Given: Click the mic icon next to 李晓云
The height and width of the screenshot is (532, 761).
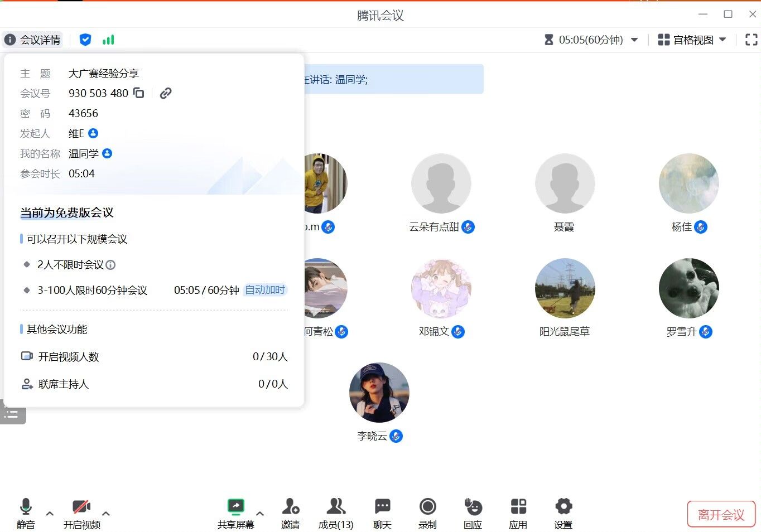Looking at the screenshot, I should click(x=396, y=436).
